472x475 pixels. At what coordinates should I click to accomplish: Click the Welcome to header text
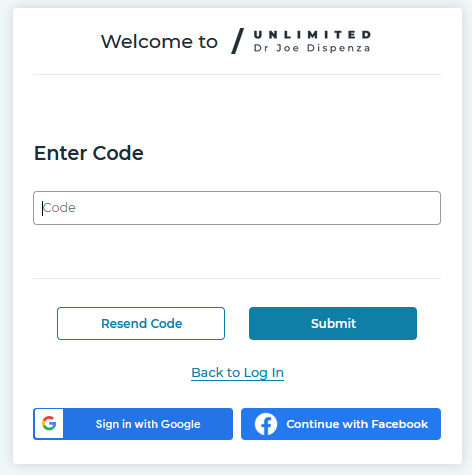click(x=159, y=42)
